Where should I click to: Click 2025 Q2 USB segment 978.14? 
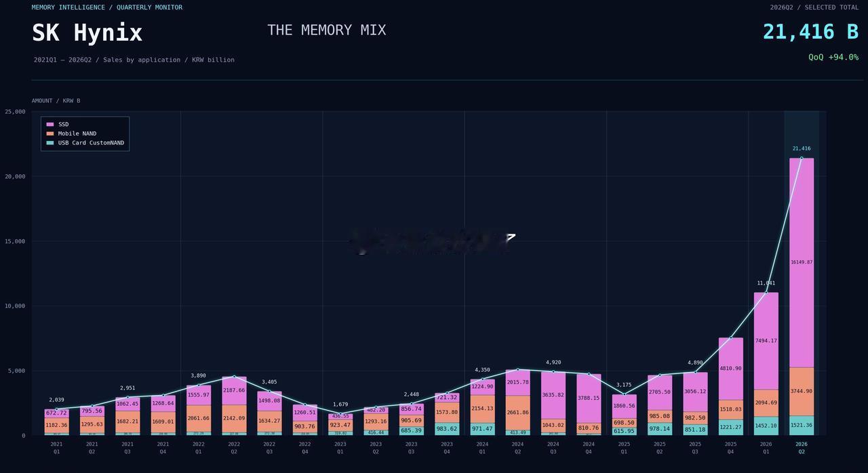coord(660,429)
